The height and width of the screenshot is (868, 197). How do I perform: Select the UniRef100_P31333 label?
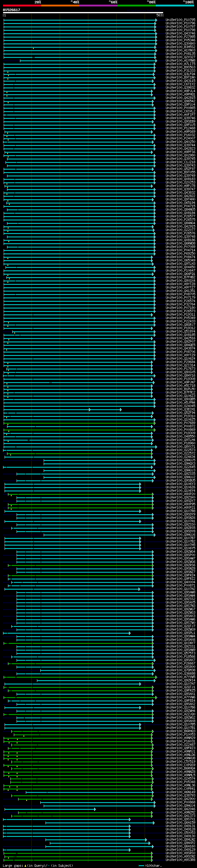click(x=180, y=71)
